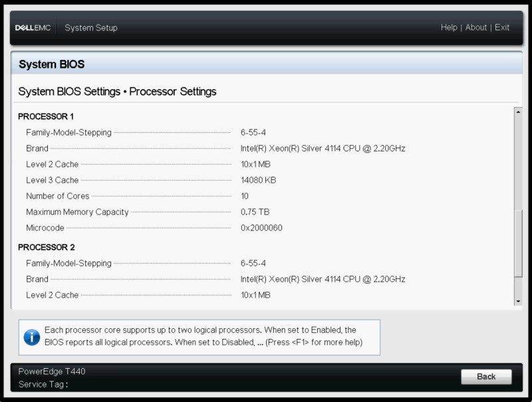Click Processor 2 value 6-55-4
Viewport: 532px width, 402px height.
click(253, 263)
